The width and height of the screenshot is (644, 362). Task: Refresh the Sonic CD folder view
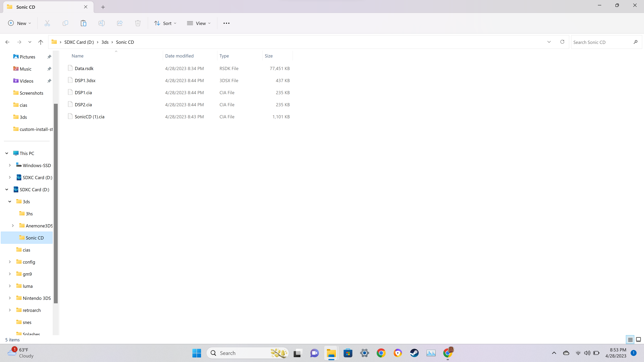pyautogui.click(x=562, y=42)
